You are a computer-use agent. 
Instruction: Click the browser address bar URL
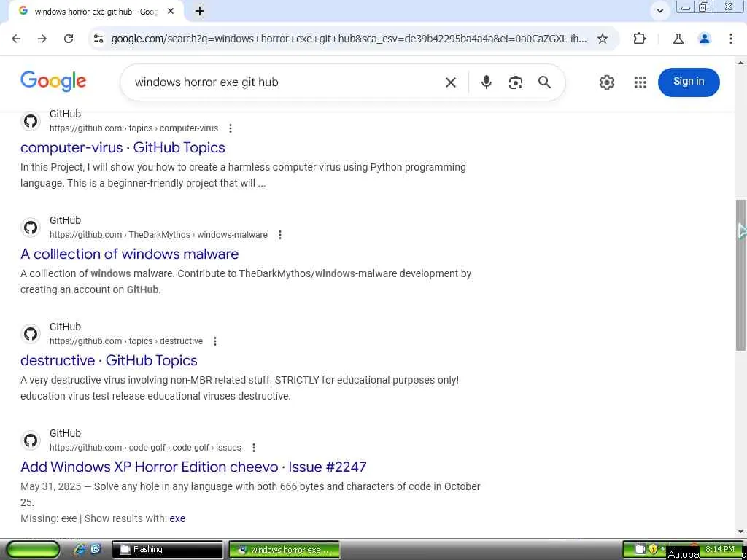[x=349, y=39]
